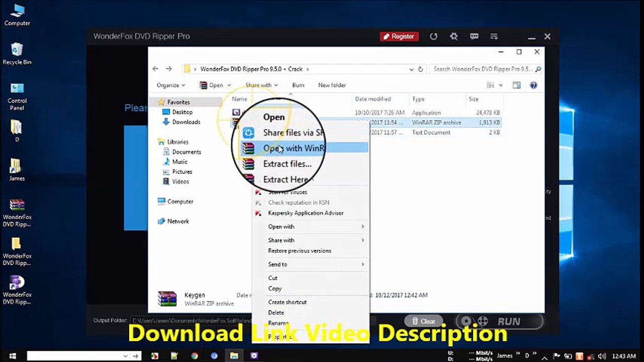This screenshot has width=644, height=362.
Task: Click the Clear button in WonderFox
Action: (423, 321)
